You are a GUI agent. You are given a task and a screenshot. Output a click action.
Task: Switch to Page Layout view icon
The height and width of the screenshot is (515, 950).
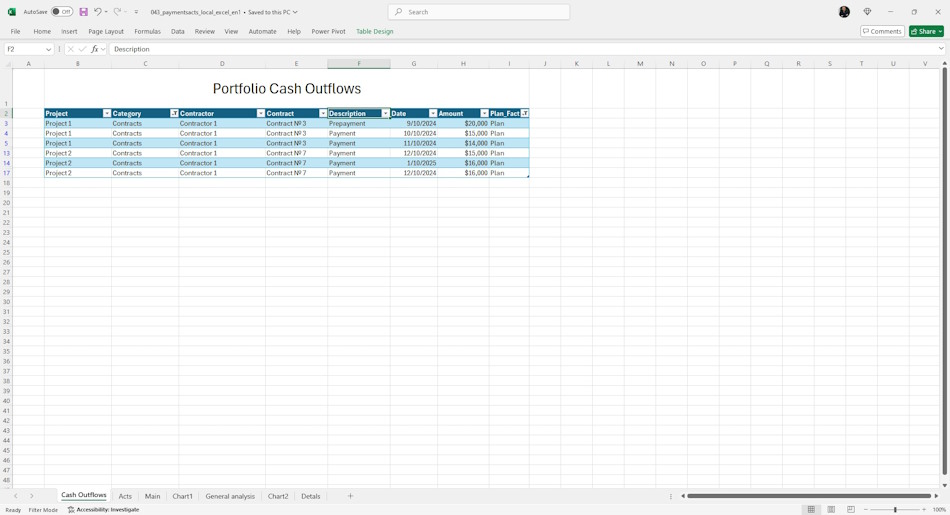(831, 510)
